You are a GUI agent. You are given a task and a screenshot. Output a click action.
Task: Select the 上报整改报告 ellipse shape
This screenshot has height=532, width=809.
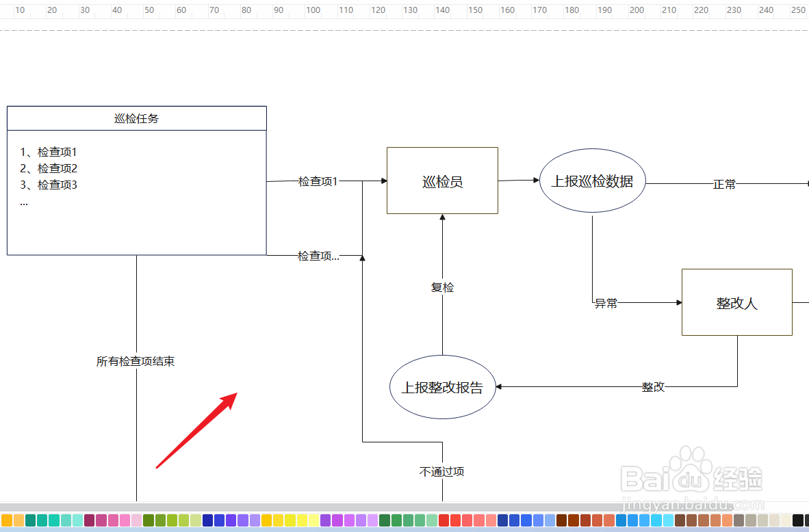(443, 386)
